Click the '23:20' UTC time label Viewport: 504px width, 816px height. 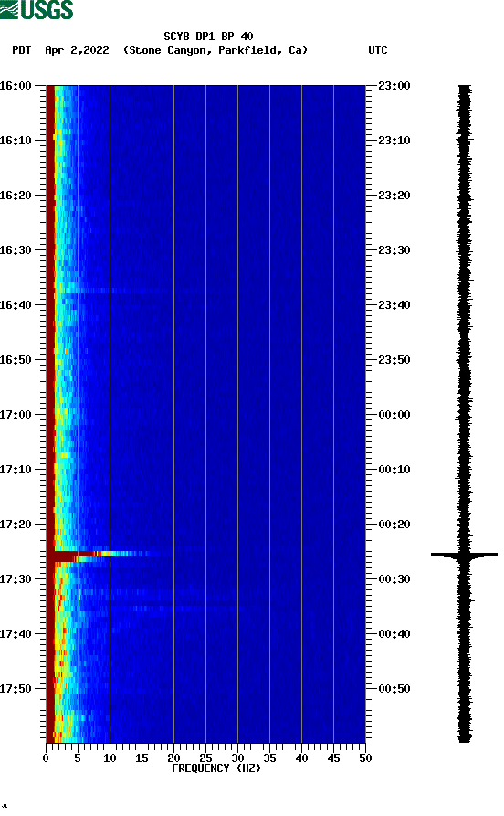[x=394, y=196]
